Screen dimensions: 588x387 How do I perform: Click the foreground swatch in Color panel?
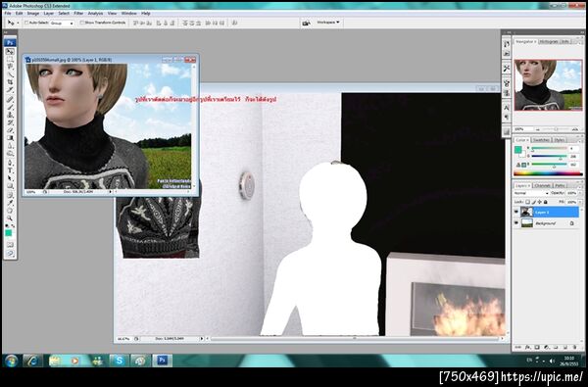pos(518,149)
